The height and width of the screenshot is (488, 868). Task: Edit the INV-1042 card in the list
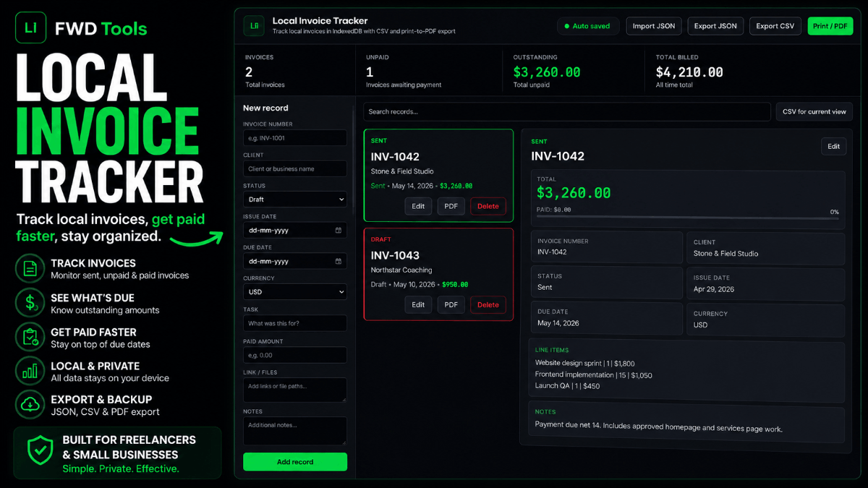click(418, 206)
